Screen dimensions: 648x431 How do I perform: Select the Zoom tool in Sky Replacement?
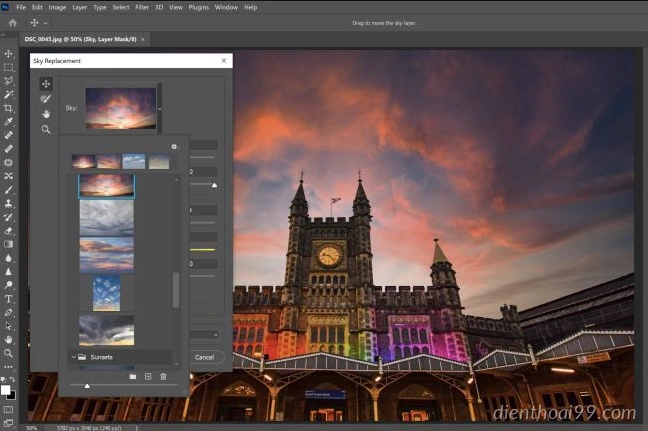(x=46, y=130)
